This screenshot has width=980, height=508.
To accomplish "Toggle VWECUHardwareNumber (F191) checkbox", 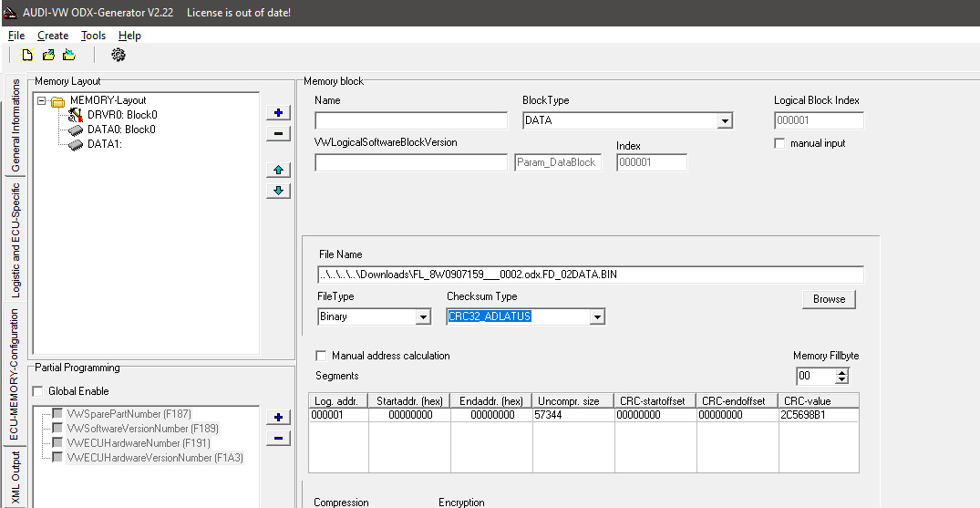I will pyautogui.click(x=57, y=443).
